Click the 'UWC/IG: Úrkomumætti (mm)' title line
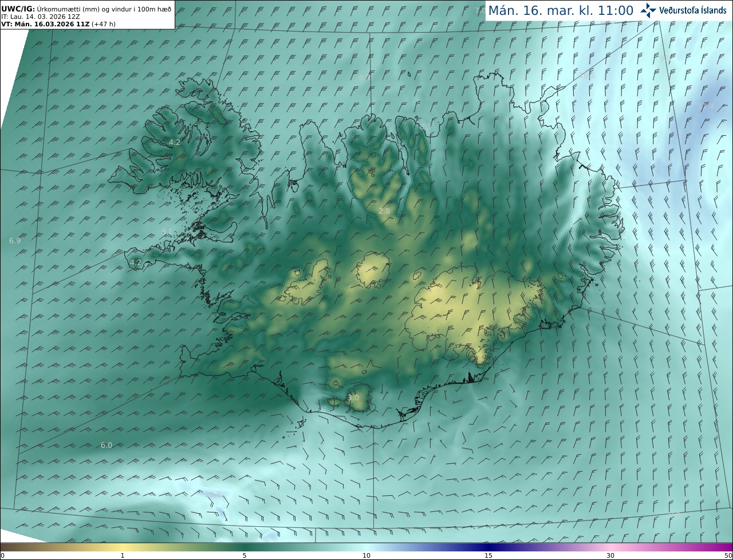This screenshot has width=733, height=560. point(86,9)
